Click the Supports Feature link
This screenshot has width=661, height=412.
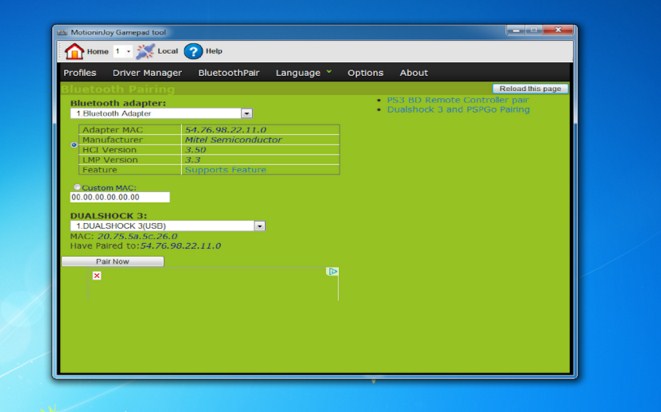[x=226, y=170]
